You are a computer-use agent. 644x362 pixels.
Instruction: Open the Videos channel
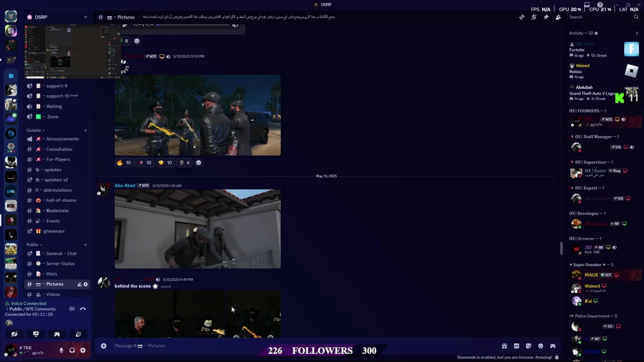coord(57,295)
